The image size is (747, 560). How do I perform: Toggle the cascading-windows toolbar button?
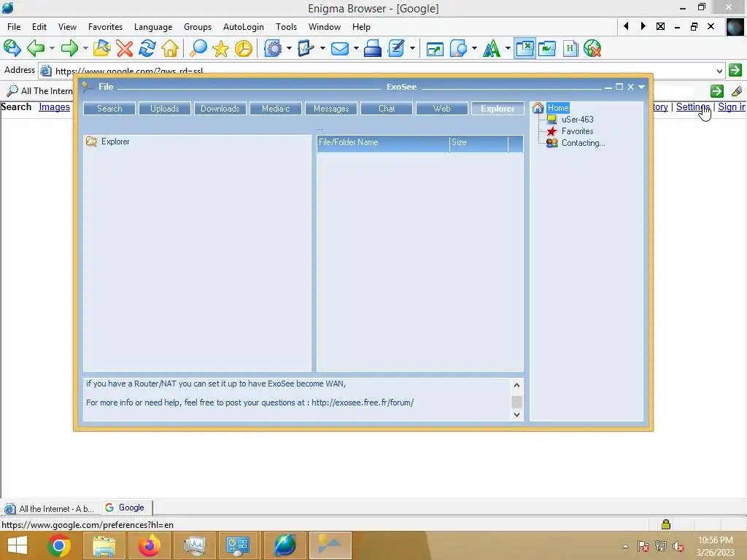pos(547,48)
